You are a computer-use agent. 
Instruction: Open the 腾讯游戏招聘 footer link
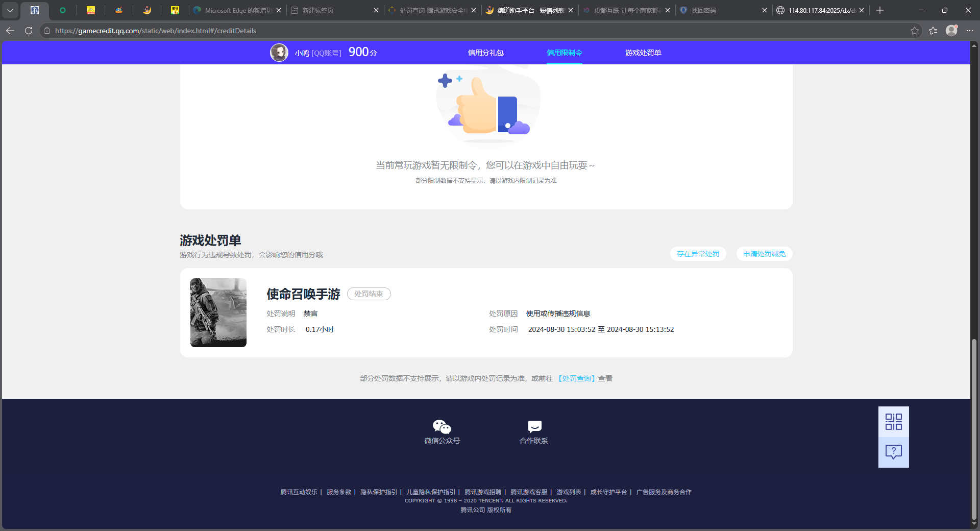pos(483,492)
